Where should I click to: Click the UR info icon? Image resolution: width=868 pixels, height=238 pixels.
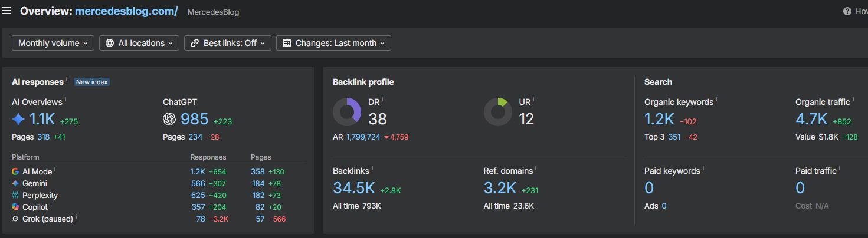click(534, 100)
